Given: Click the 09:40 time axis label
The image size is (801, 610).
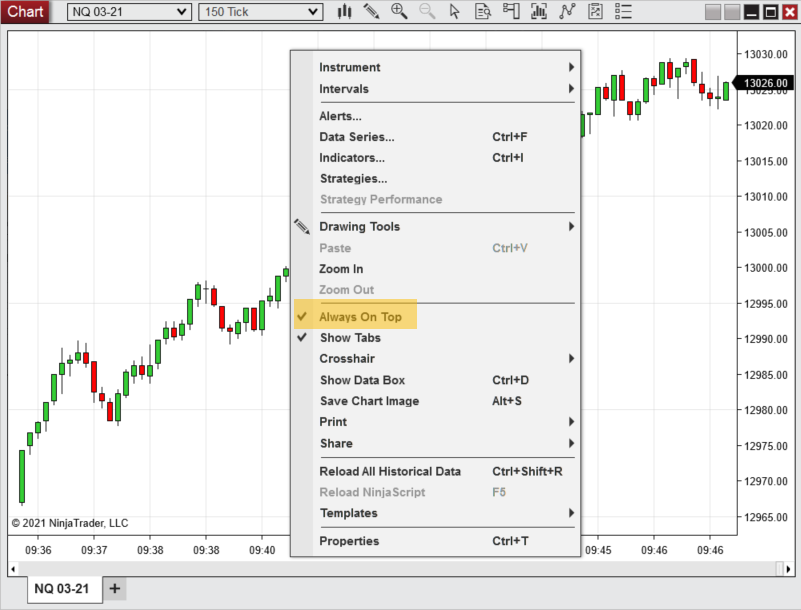Looking at the screenshot, I should tap(262, 550).
